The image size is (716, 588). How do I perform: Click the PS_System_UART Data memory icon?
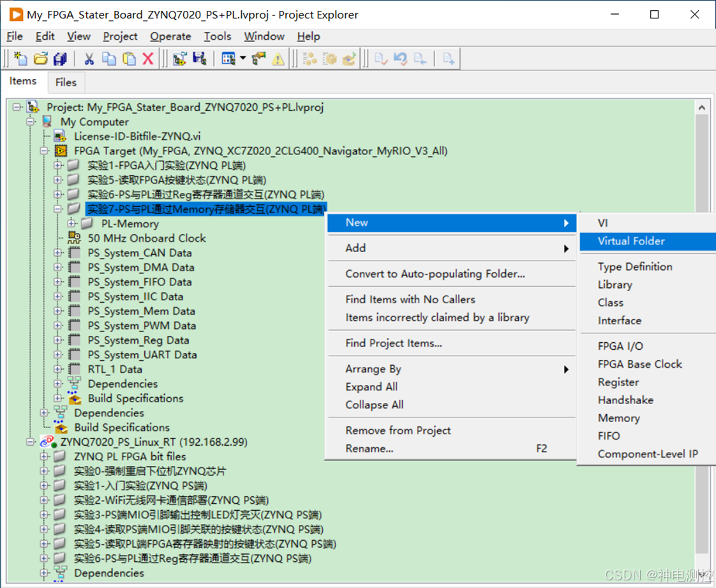tap(74, 354)
